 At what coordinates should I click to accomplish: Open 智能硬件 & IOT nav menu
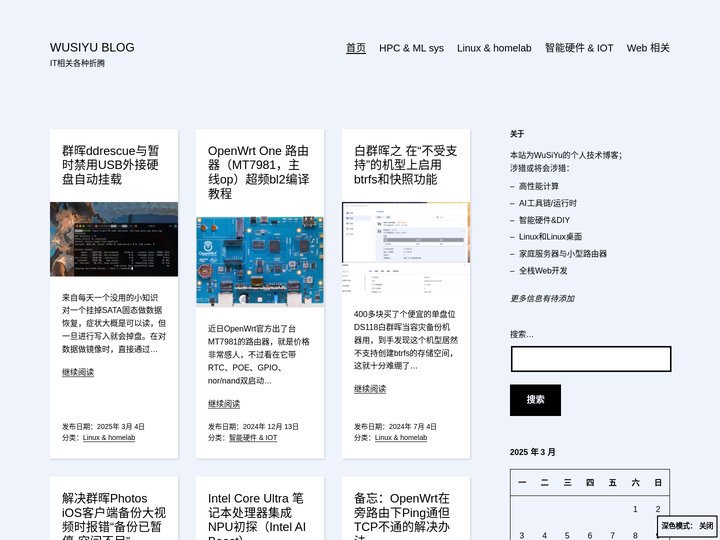579,48
